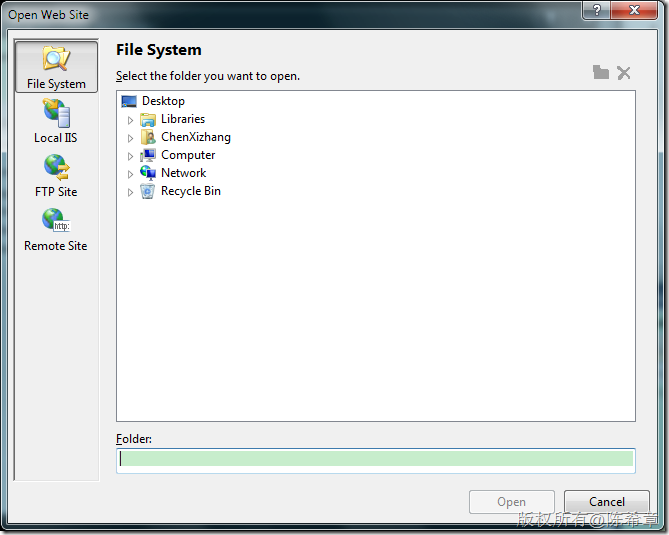Click the Delete folder X icon

click(x=624, y=73)
